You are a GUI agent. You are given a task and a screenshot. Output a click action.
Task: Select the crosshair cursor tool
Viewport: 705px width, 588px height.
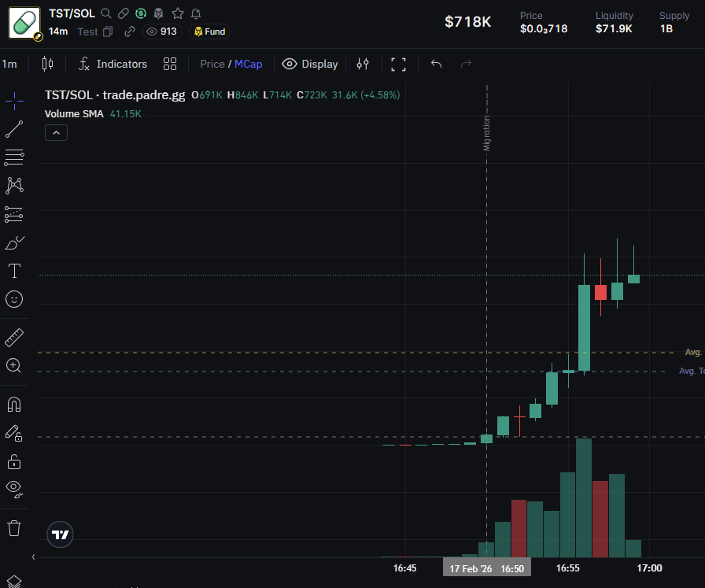pos(14,101)
